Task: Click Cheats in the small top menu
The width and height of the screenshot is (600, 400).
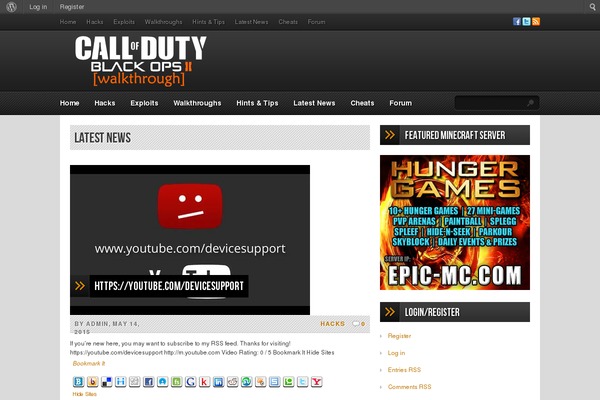Action: click(288, 22)
